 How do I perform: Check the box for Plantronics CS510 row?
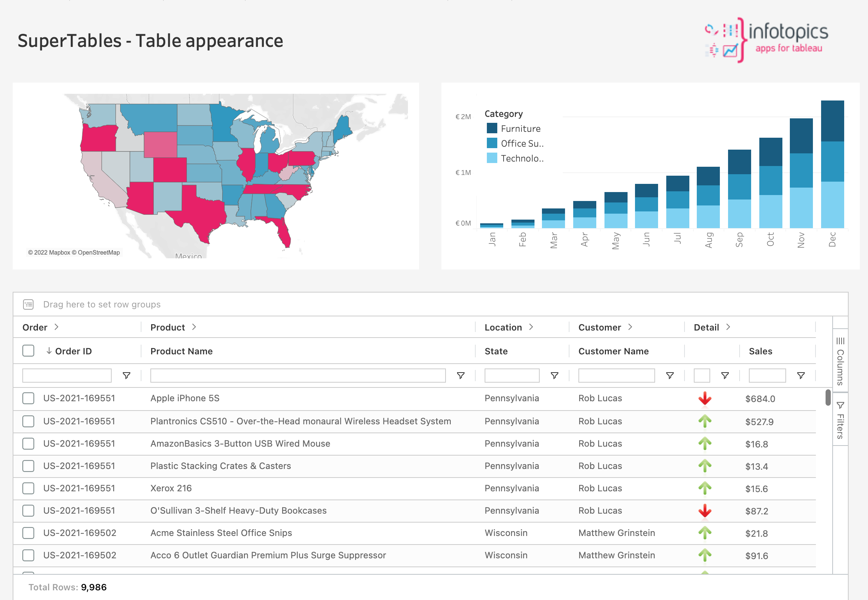click(x=28, y=421)
